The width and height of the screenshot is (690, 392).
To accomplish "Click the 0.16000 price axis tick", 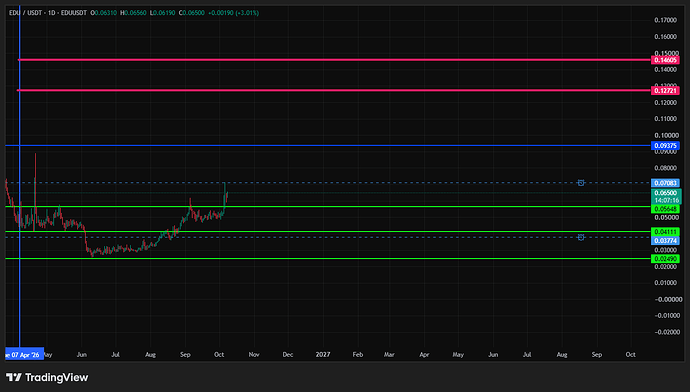I will [x=665, y=37].
